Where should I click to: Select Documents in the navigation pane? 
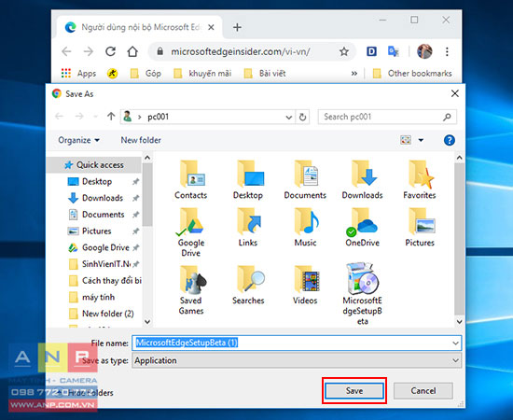(97, 215)
